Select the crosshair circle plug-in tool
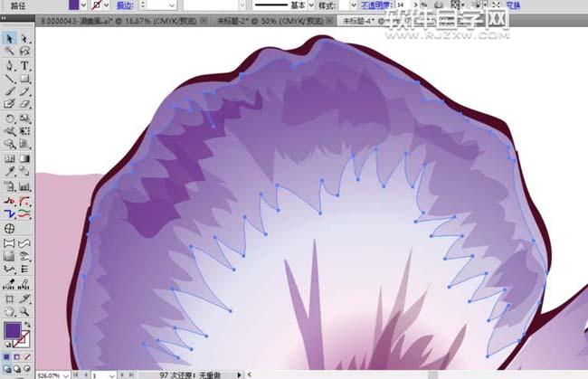The width and height of the screenshot is (588, 379). pyautogui.click(x=9, y=228)
